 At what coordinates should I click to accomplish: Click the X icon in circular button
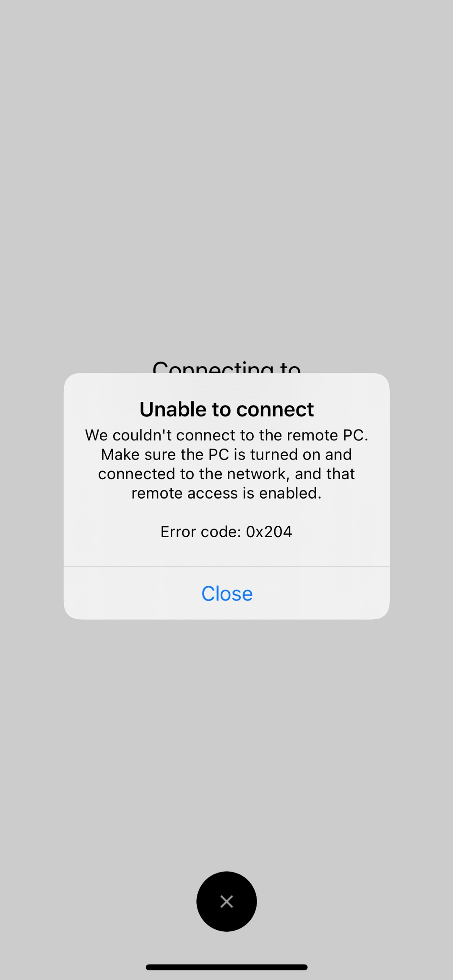click(x=226, y=901)
